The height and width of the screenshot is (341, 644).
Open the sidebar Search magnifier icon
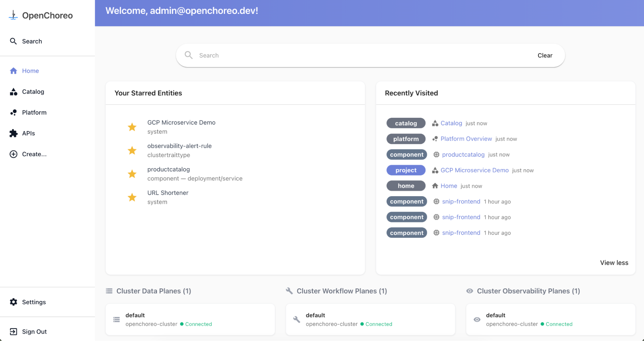point(13,41)
